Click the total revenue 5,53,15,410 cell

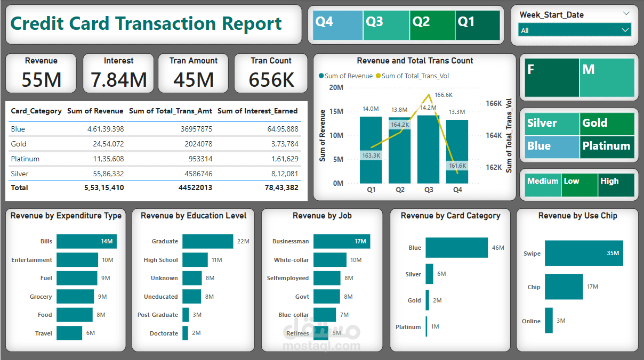click(103, 187)
